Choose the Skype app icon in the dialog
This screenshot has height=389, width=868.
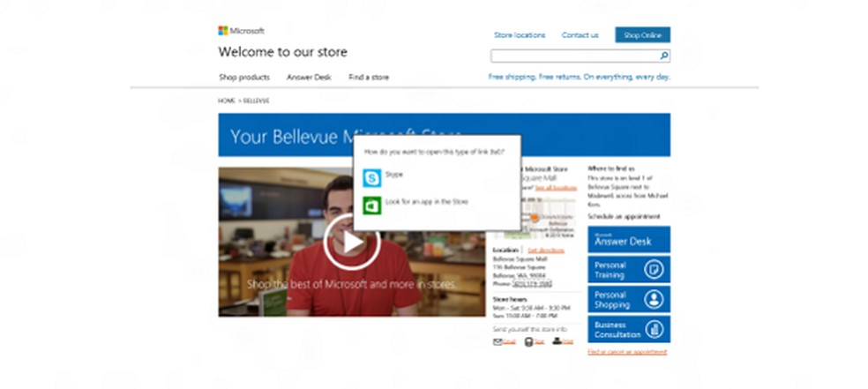(372, 178)
